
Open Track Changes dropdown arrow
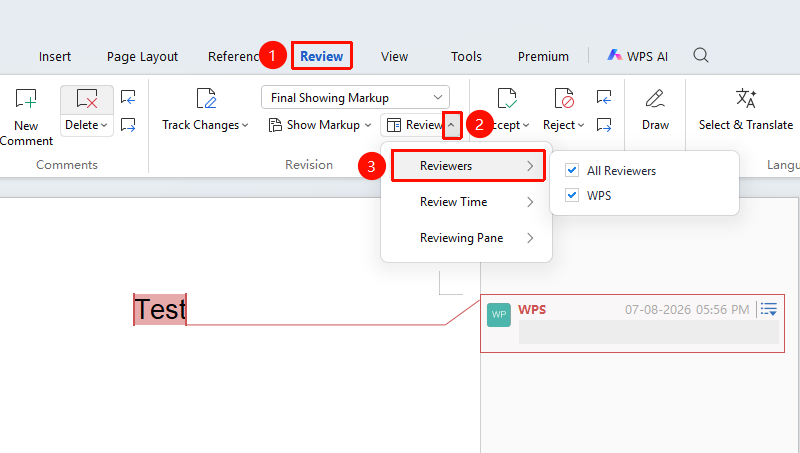(245, 125)
